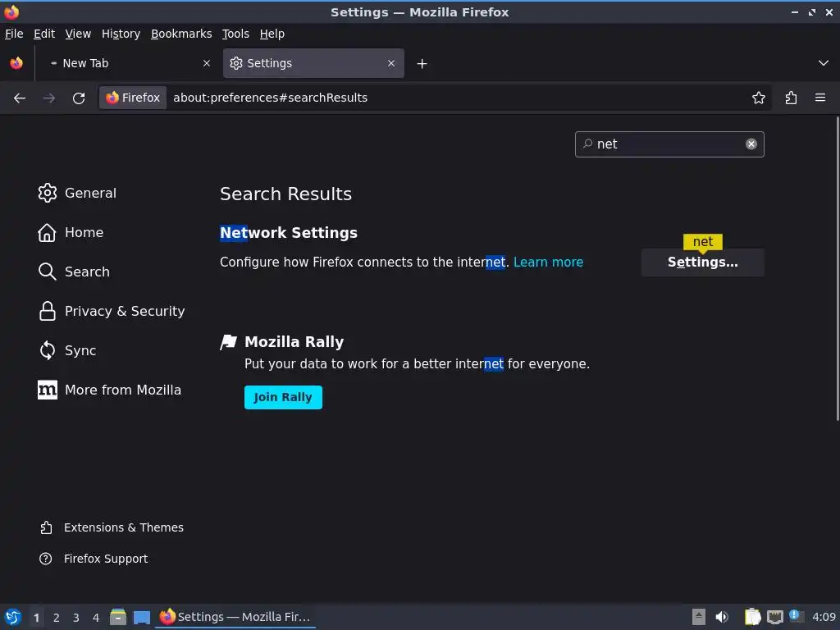Screen dimensions: 840x630
Task: Click the page vertical scrollbar
Action: (x=837, y=269)
